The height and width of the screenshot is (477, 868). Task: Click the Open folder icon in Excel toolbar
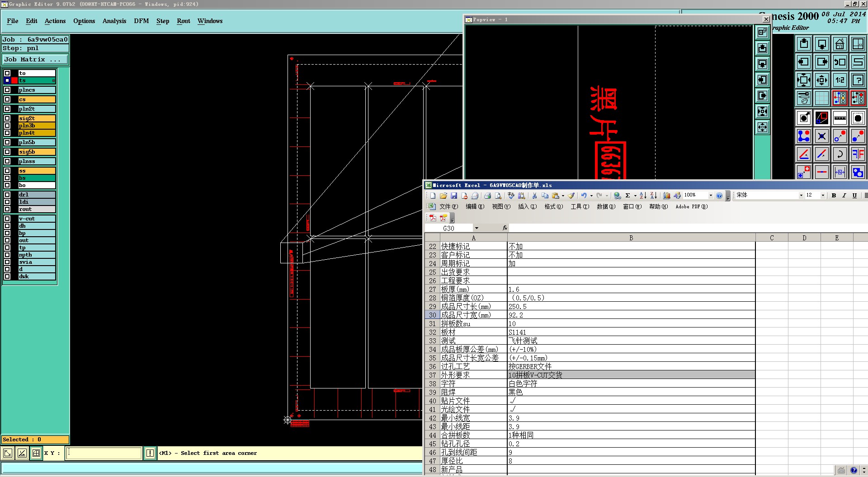443,196
